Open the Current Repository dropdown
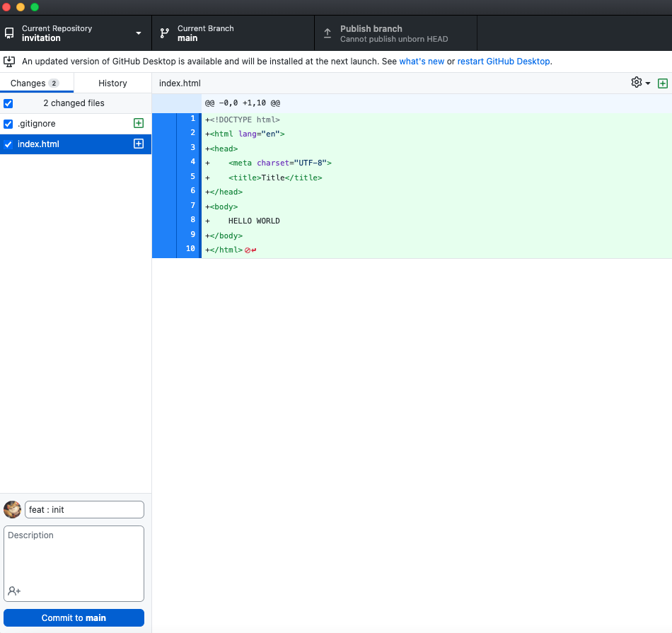The height and width of the screenshot is (633, 672). click(x=76, y=33)
